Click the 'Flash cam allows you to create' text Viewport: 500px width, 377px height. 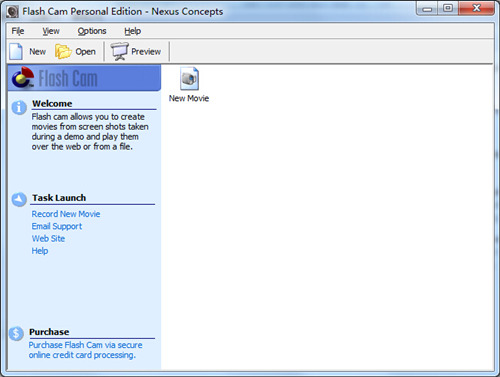(x=88, y=117)
